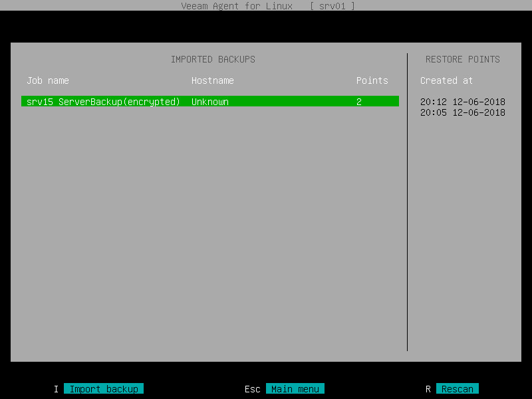Select the 20:05 12-06-2018 restore point
The height and width of the screenshot is (399, 532).
[462, 112]
